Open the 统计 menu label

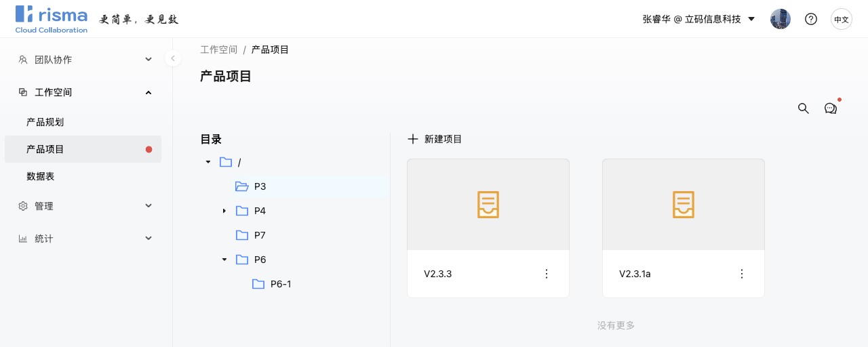pyautogui.click(x=43, y=239)
